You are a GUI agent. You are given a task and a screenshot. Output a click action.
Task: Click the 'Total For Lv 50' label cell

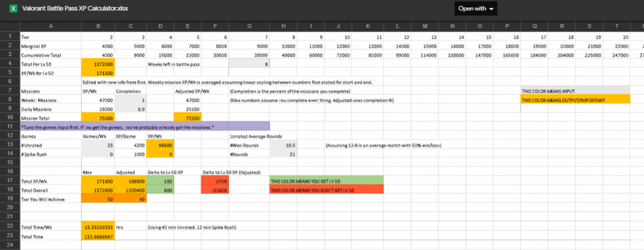click(50, 64)
